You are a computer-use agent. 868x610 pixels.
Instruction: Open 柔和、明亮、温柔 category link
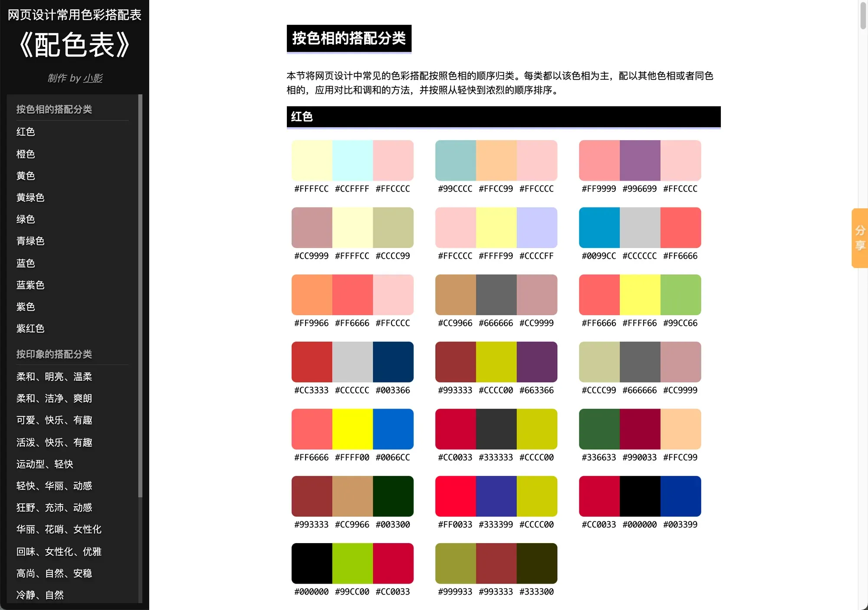[x=54, y=377]
